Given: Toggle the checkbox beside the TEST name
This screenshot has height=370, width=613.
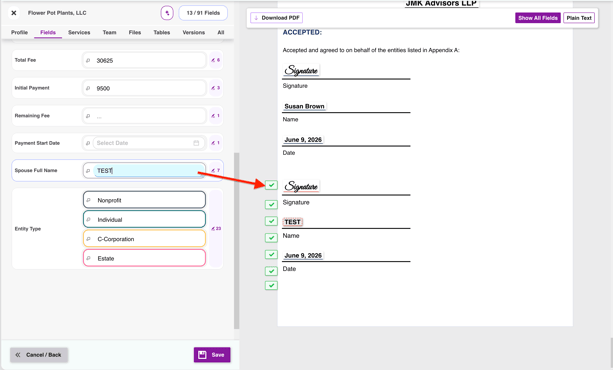Looking at the screenshot, I should point(271,221).
